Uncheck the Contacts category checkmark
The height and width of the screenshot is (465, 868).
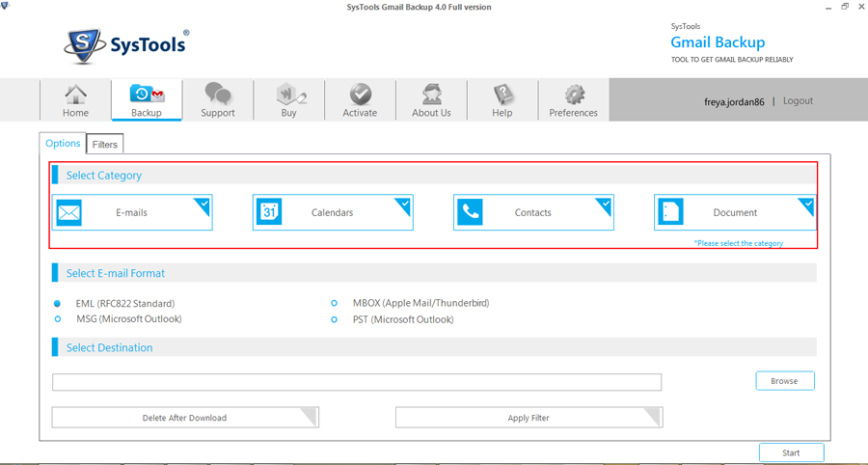[605, 204]
